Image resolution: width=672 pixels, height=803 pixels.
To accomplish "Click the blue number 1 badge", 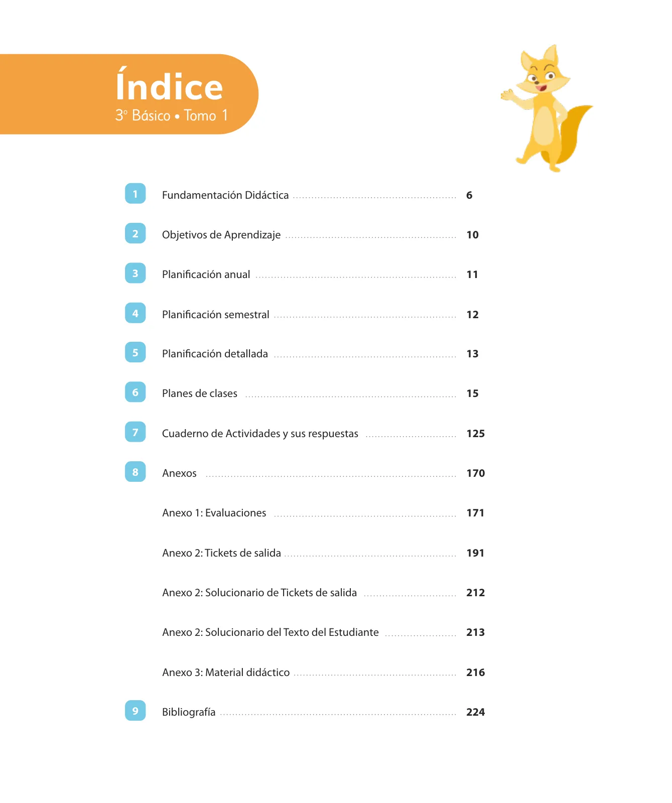I will point(135,194).
